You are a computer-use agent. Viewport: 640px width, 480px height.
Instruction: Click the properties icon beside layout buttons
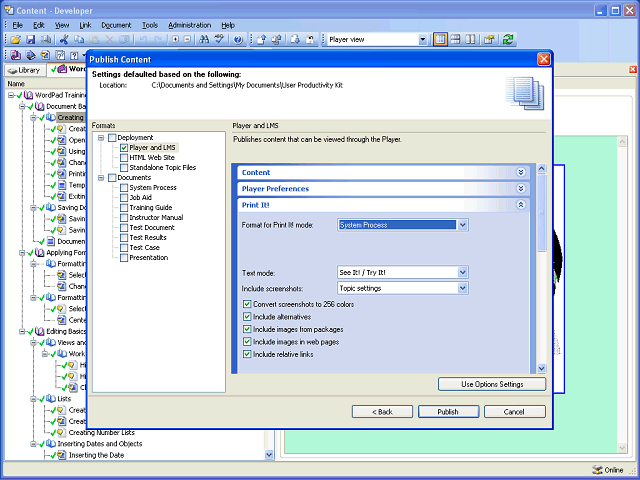tap(489, 40)
